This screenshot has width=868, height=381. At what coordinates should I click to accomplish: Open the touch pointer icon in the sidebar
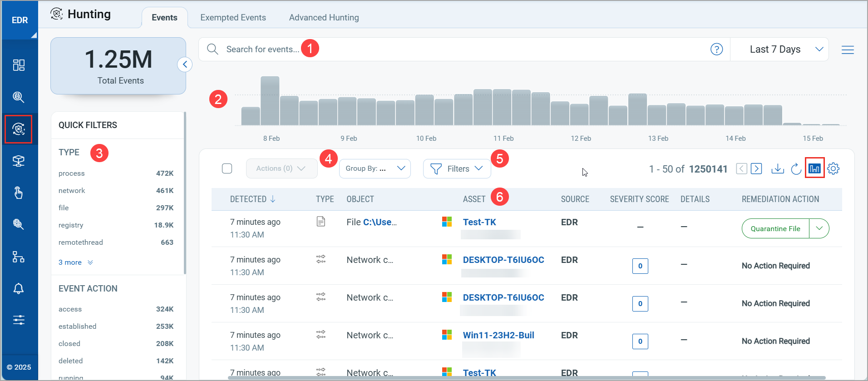pyautogui.click(x=19, y=193)
